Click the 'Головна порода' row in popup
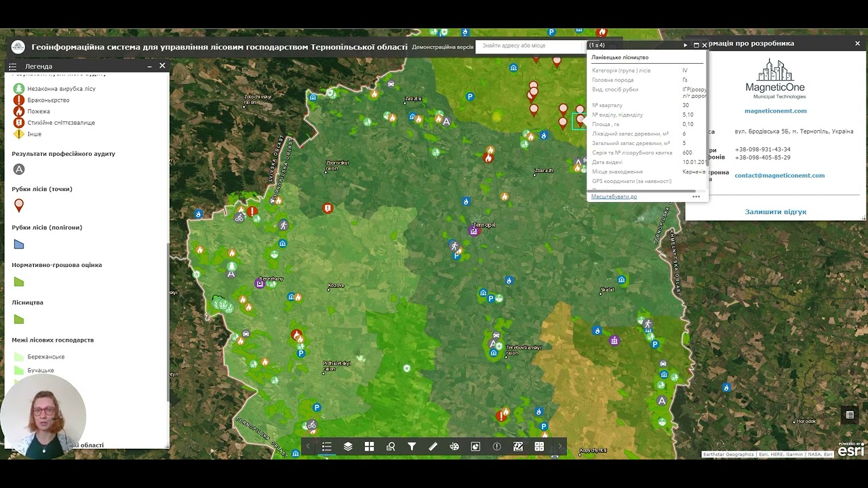This screenshot has height=488, width=868. (x=648, y=80)
